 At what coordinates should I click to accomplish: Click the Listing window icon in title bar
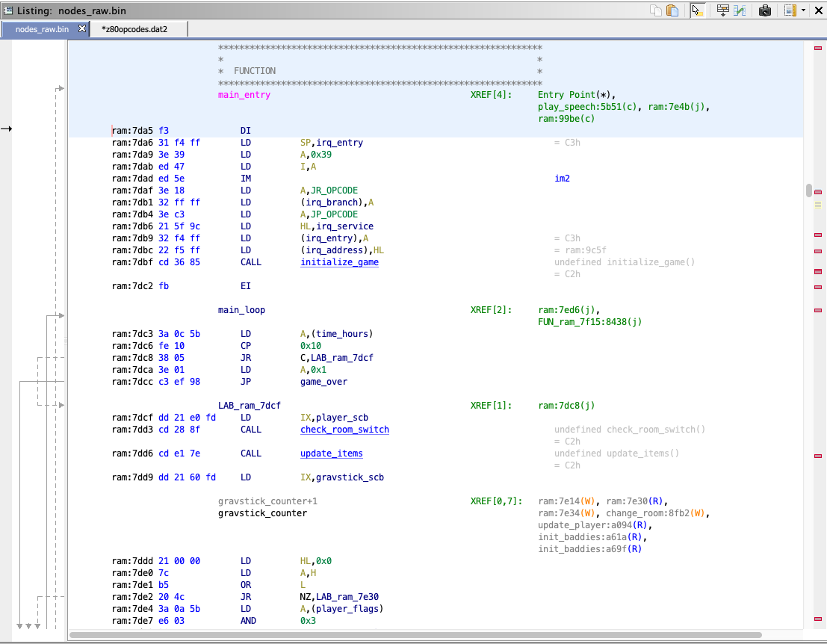pyautogui.click(x=8, y=10)
